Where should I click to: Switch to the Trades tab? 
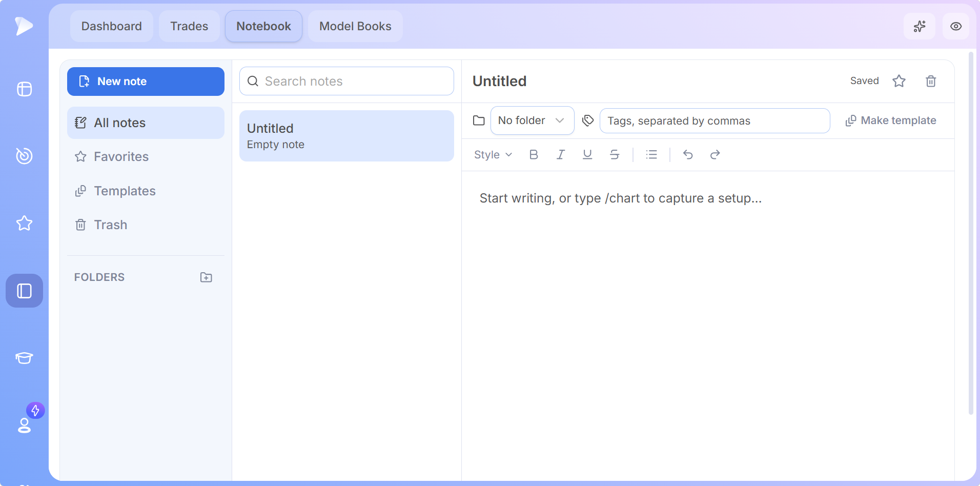[x=189, y=26]
